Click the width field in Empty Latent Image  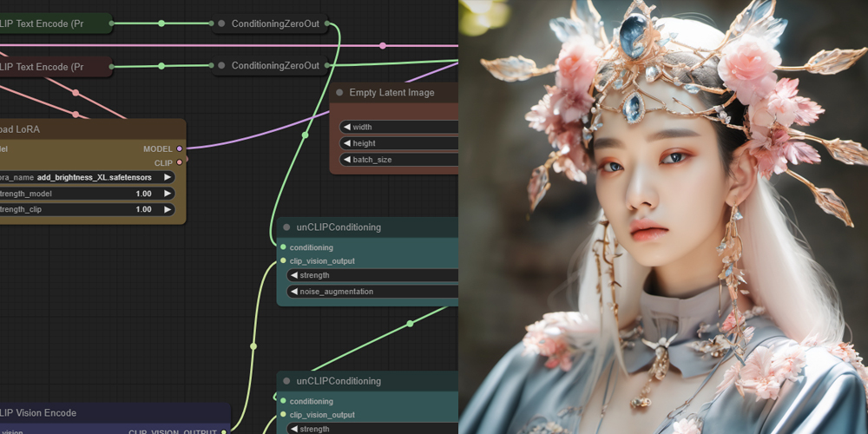(398, 127)
